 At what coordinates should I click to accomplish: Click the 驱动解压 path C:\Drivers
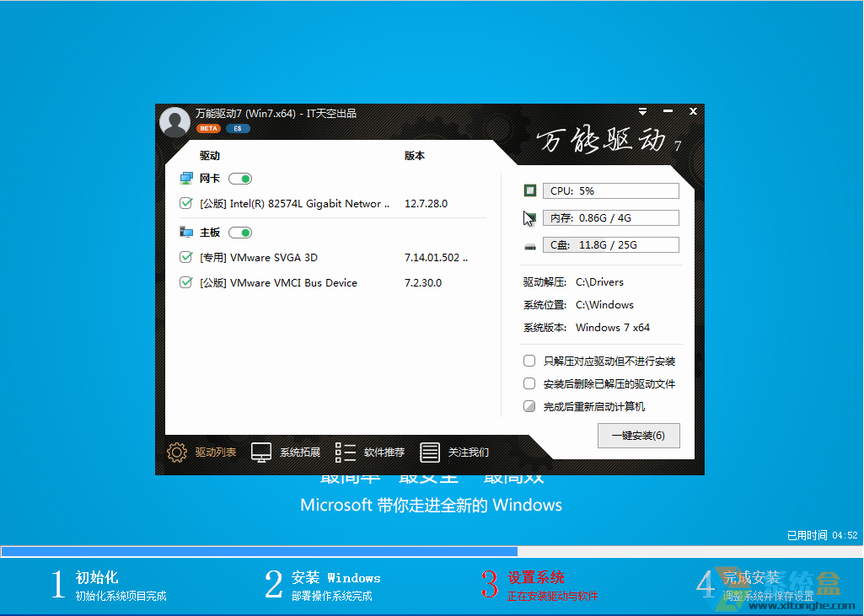pos(599,282)
